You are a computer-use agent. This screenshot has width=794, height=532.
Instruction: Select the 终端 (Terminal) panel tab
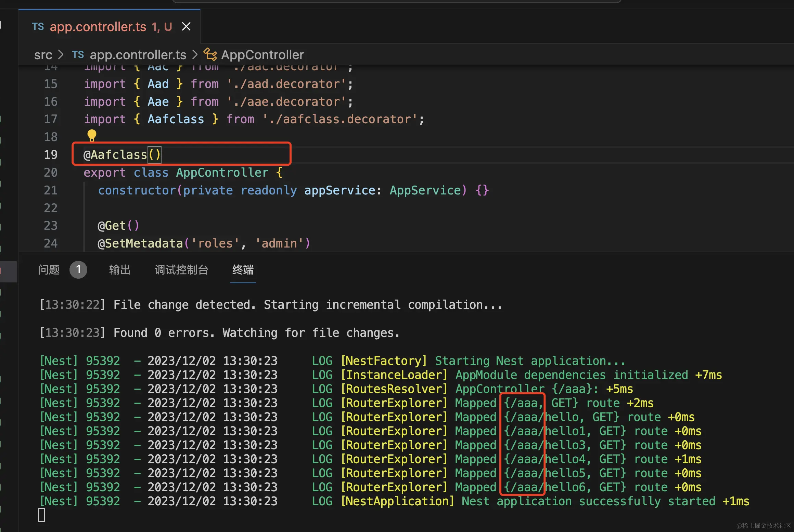click(x=243, y=270)
